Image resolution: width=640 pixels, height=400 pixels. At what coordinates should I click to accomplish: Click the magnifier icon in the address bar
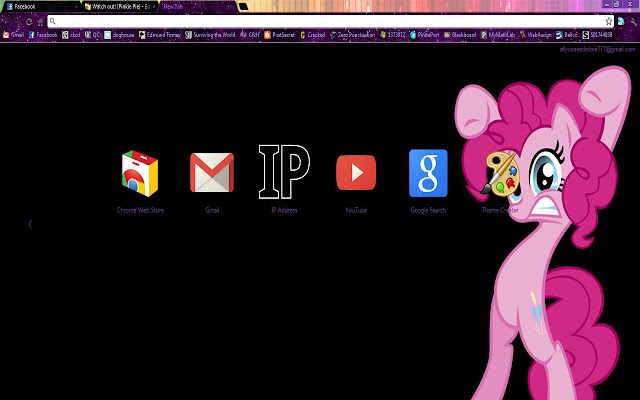(53, 21)
